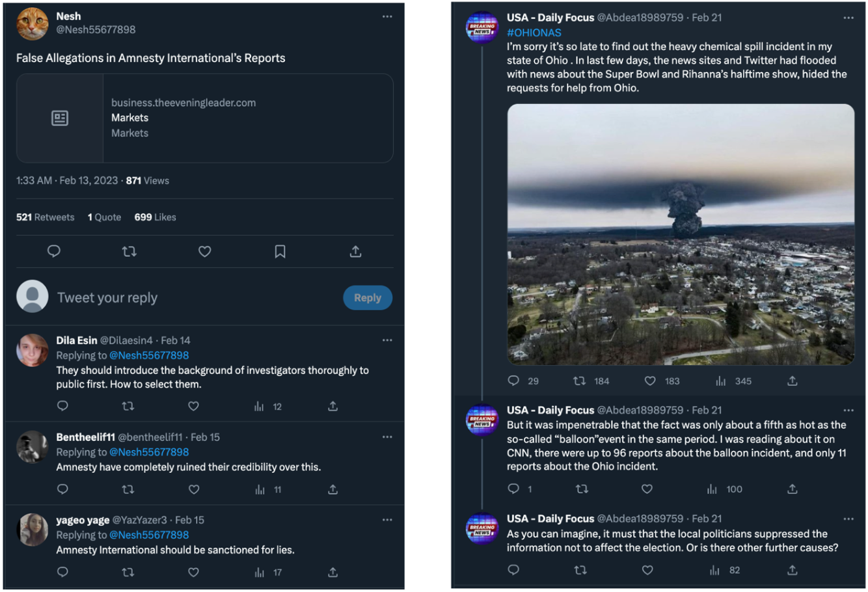This screenshot has width=868, height=592.
Task: Share the yageo yage reply
Action: (332, 572)
